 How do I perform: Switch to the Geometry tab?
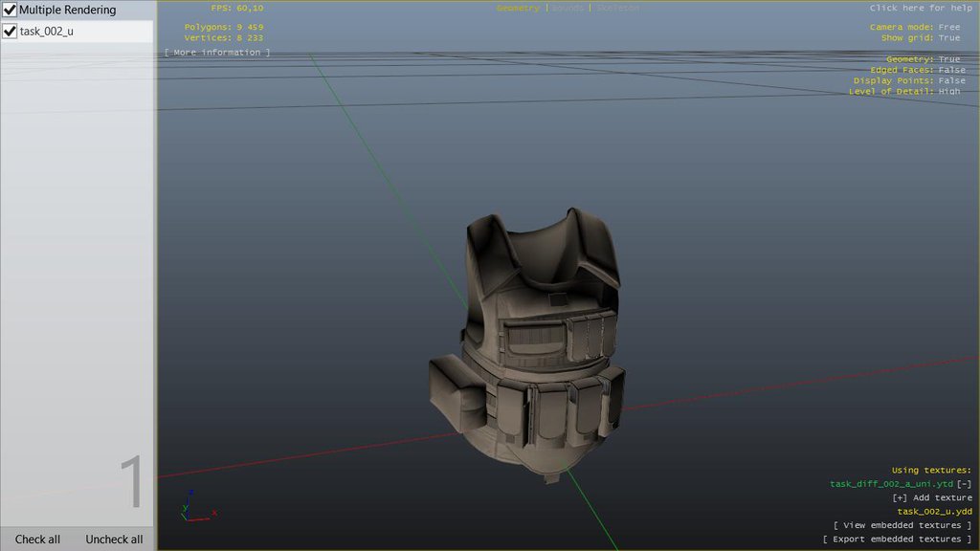[x=518, y=9]
